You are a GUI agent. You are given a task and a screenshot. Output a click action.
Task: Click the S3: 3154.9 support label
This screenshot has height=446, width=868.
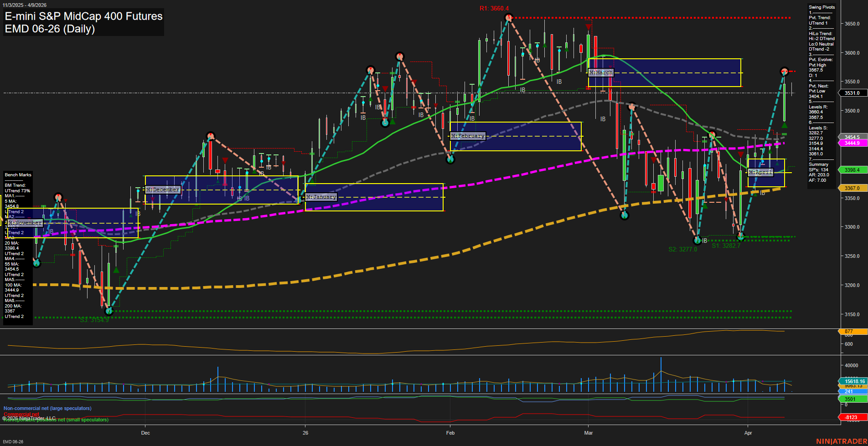point(94,320)
